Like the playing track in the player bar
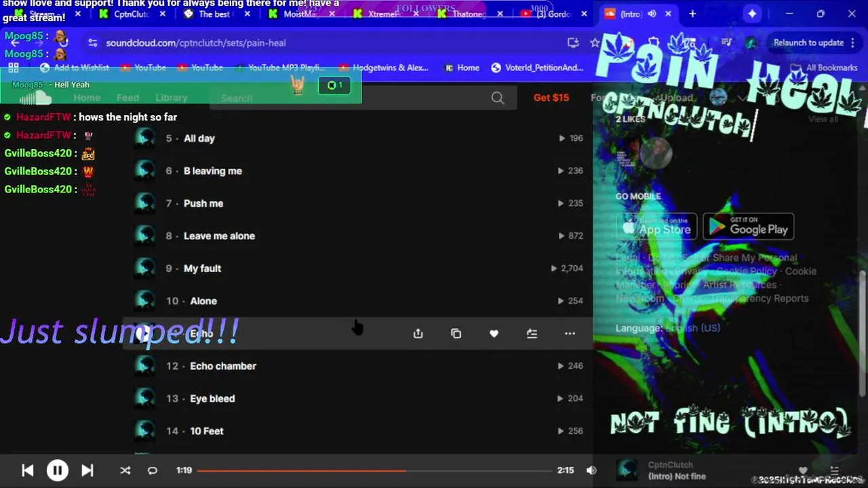This screenshot has width=868, height=488. (803, 470)
